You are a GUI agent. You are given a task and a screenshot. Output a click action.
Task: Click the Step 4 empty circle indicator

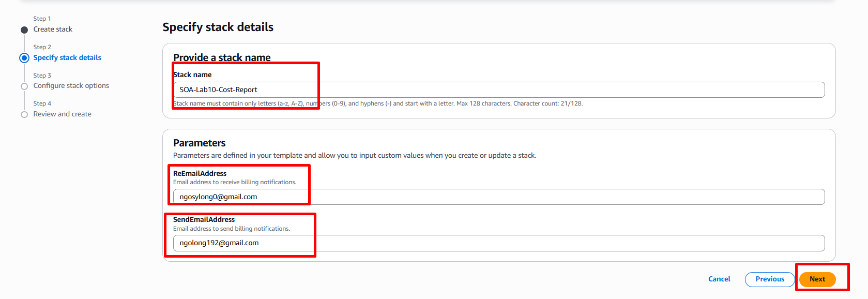pos(24,114)
